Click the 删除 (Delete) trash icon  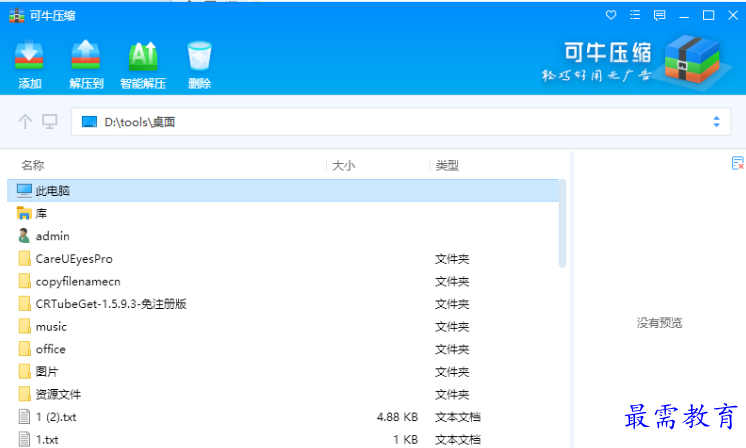pyautogui.click(x=199, y=58)
